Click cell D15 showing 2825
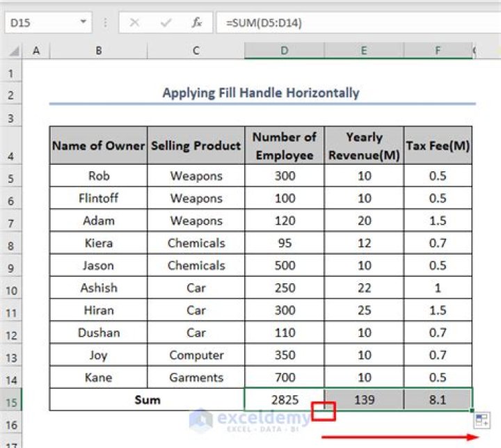This screenshot has width=501, height=448. tap(285, 400)
